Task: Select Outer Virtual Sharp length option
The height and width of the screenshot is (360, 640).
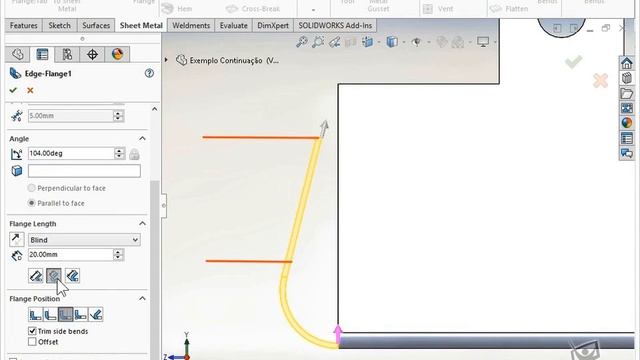Action: 36,276
